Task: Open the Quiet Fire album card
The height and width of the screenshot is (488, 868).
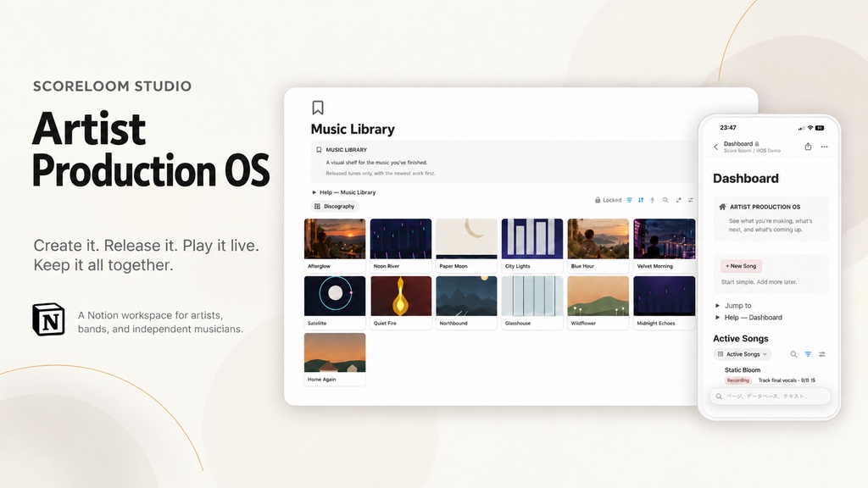Action: pyautogui.click(x=401, y=302)
